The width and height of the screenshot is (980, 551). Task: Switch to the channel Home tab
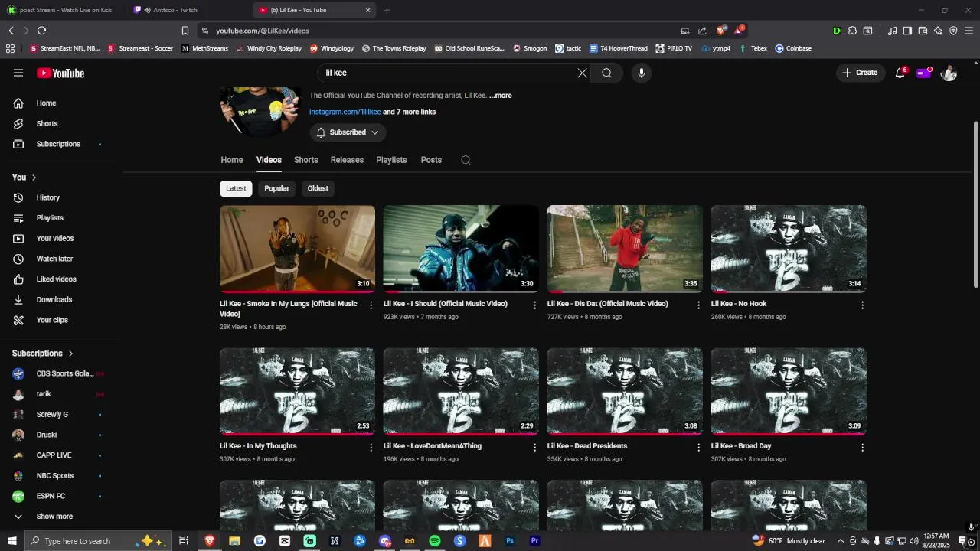pyautogui.click(x=232, y=160)
